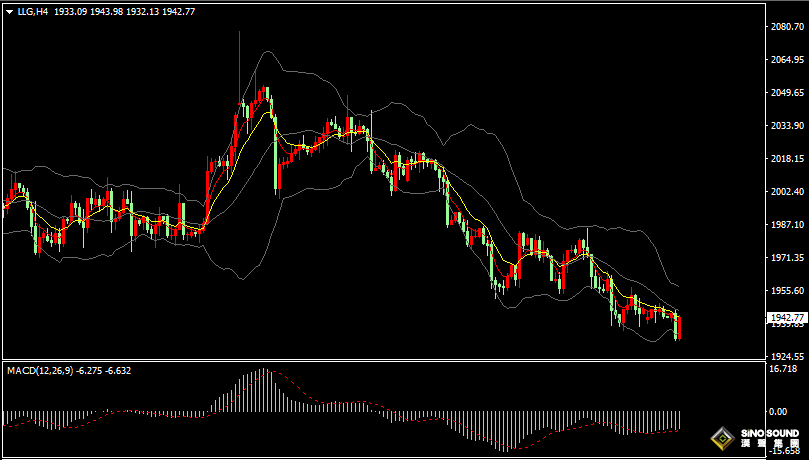The height and width of the screenshot is (460, 809).
Task: Click the 1987.10 price axis label
Action: [x=784, y=225]
